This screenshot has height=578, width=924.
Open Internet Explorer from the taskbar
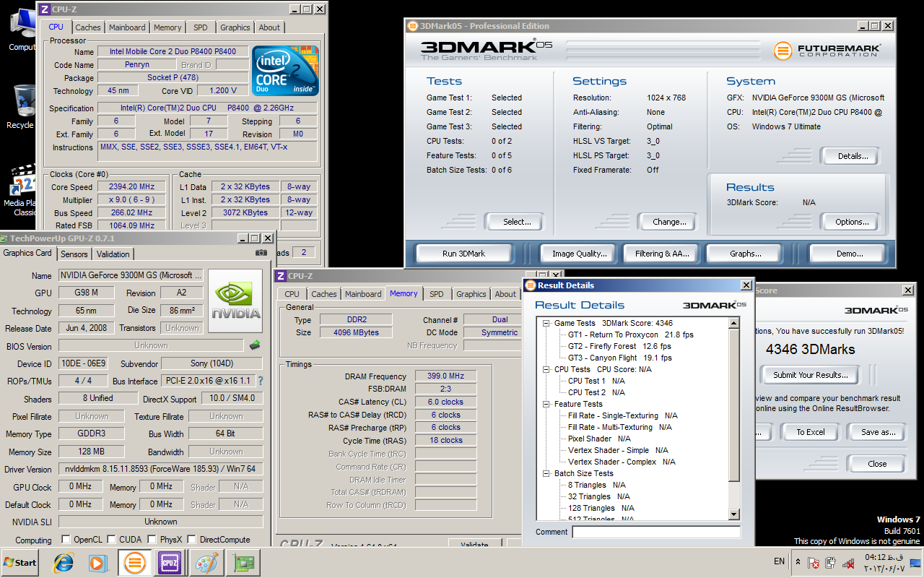coord(64,563)
